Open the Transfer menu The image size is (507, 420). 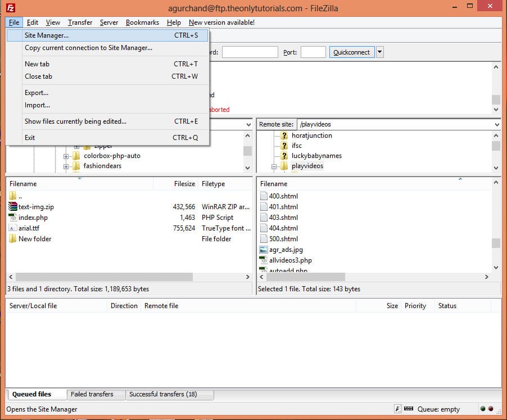[x=80, y=22]
